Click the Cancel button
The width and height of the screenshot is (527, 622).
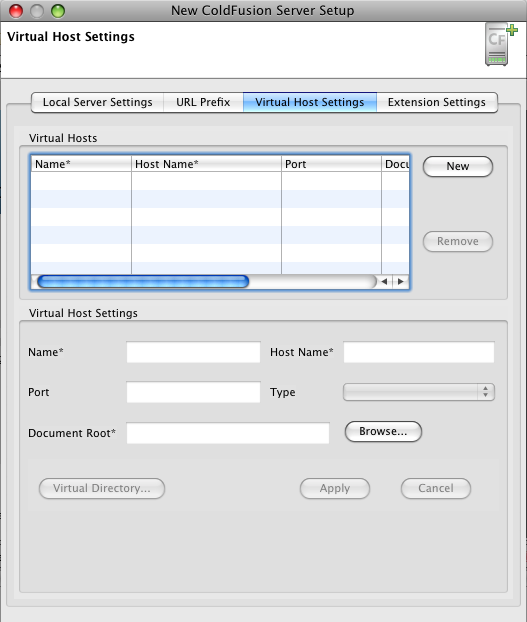point(436,488)
